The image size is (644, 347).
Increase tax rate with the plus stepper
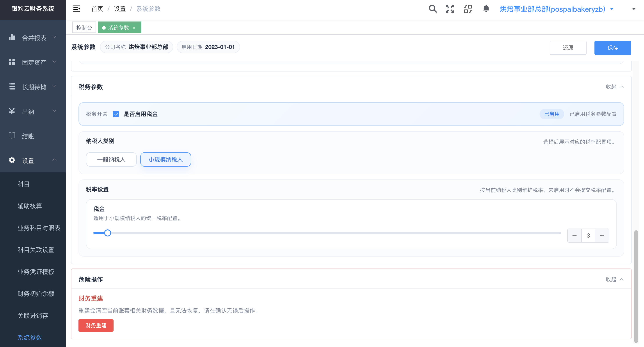point(602,235)
